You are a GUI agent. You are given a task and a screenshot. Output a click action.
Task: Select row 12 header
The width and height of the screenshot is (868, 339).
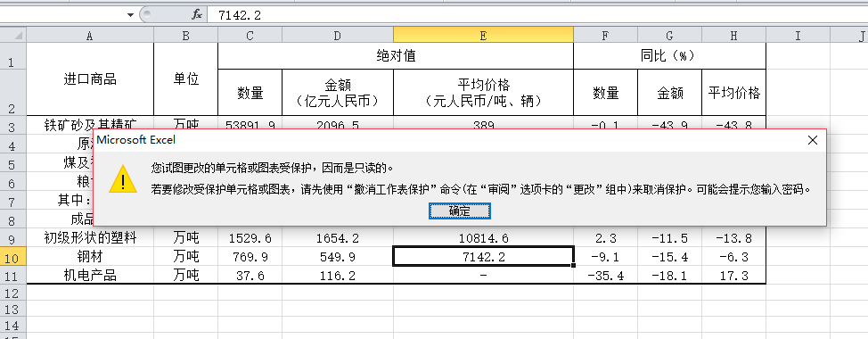pyautogui.click(x=13, y=293)
